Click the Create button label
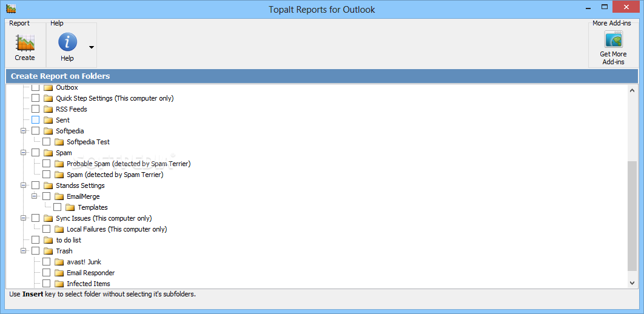The width and height of the screenshot is (644, 314). tap(25, 58)
